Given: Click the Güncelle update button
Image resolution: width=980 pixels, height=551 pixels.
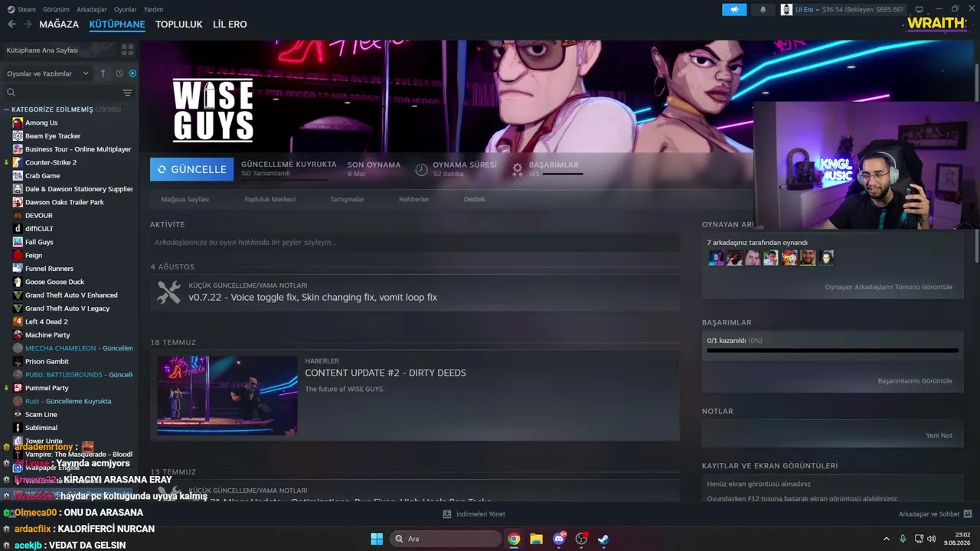Looking at the screenshot, I should [192, 169].
